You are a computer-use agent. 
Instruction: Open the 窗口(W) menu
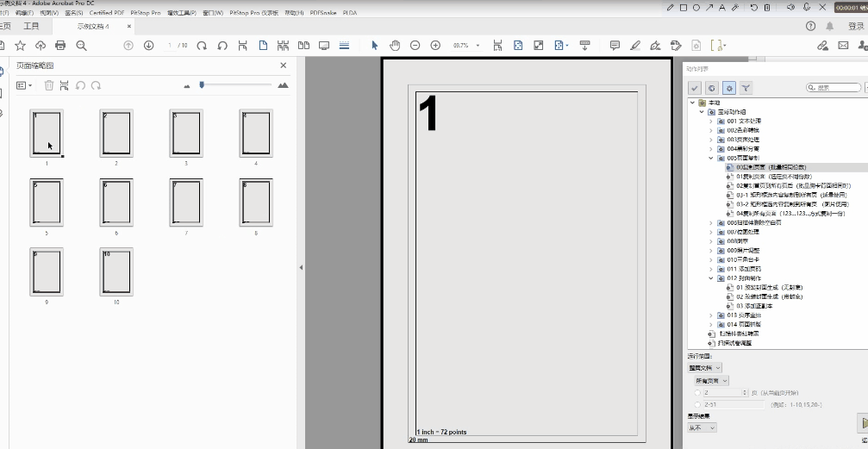point(213,13)
